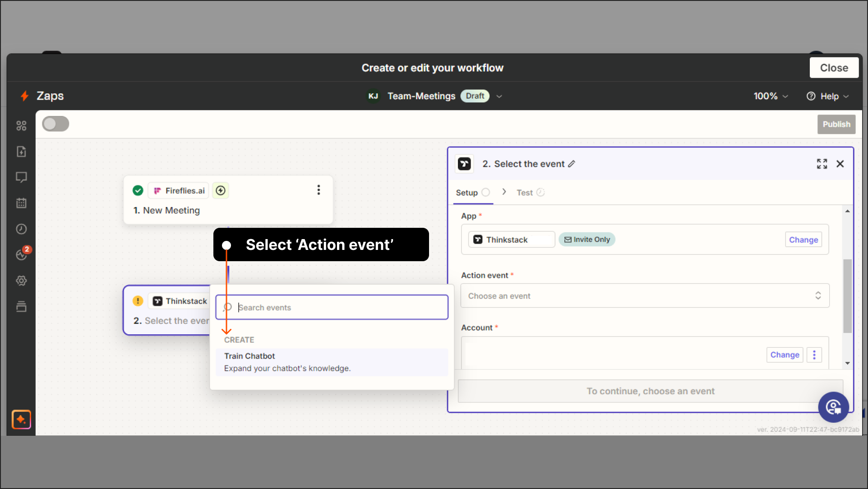Viewport: 868px width, 489px height.
Task: Click pencil icon to rename step
Action: [x=572, y=164]
